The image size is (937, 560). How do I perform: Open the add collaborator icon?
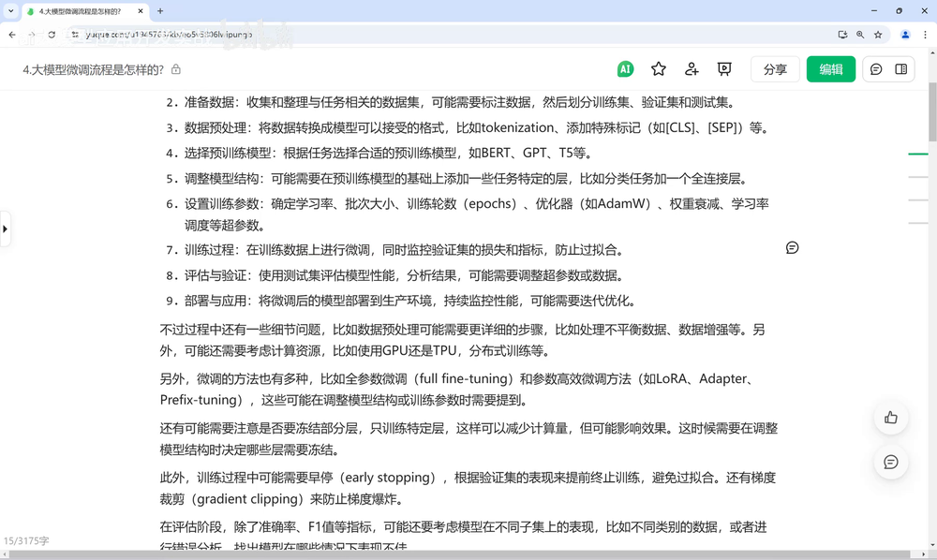coord(692,69)
